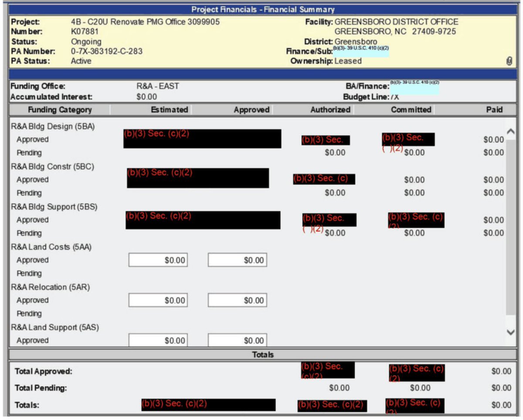Click Funding Office value R&A - EAST
The height and width of the screenshot is (420, 523).
coord(158,86)
